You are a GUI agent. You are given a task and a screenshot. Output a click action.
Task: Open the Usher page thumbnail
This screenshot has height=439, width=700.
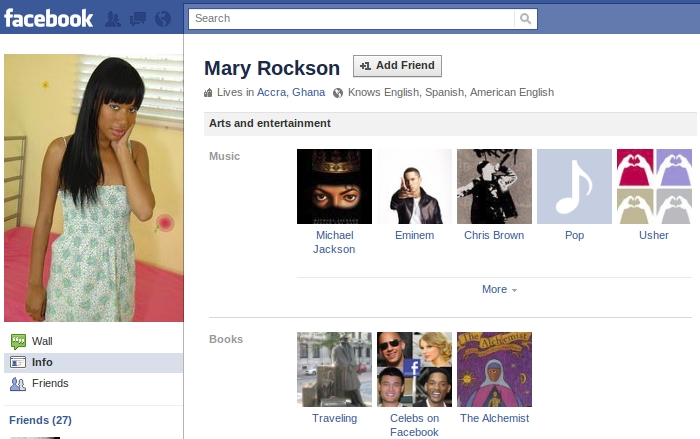click(x=654, y=186)
